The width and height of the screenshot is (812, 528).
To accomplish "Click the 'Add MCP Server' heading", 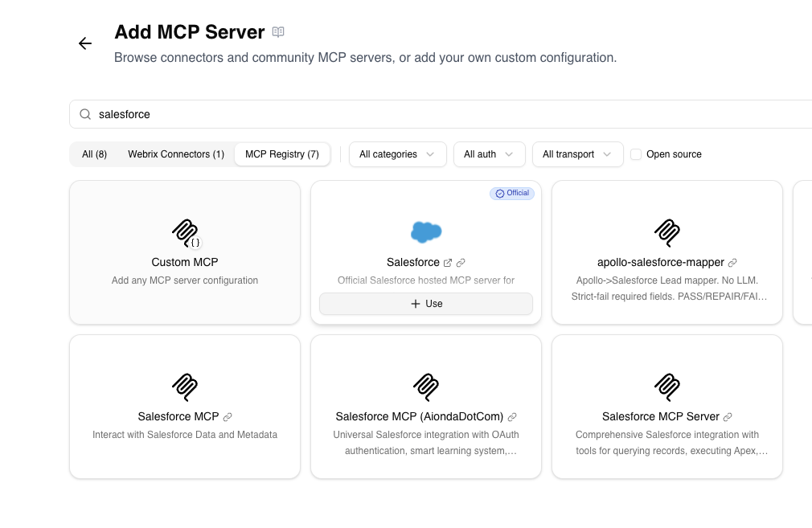I will pyautogui.click(x=190, y=32).
